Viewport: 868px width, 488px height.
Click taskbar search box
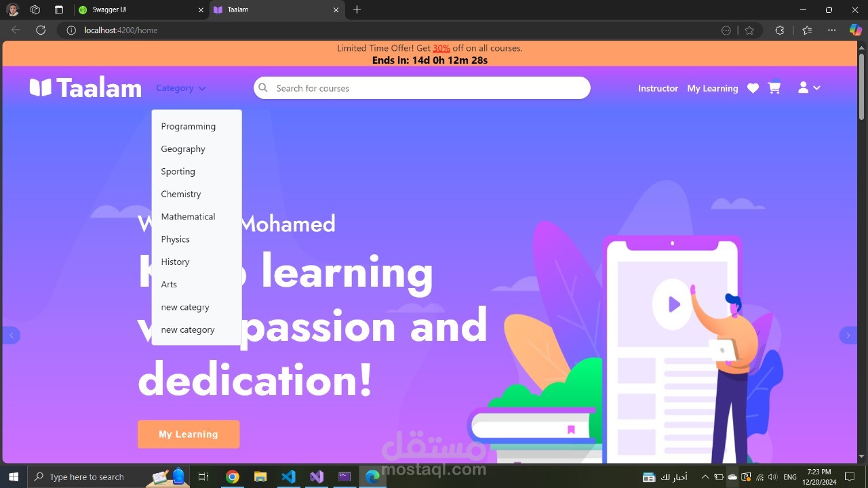click(108, 476)
